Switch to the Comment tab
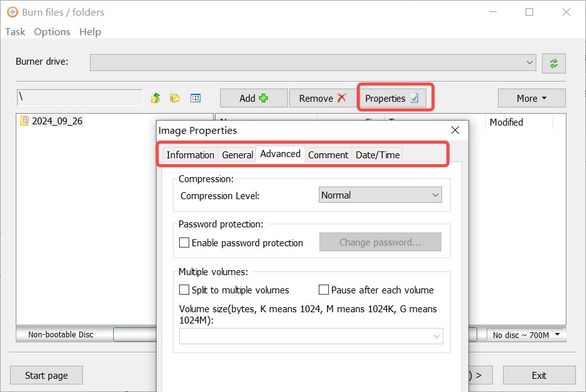Screen dimensions: 586x392 coord(328,155)
